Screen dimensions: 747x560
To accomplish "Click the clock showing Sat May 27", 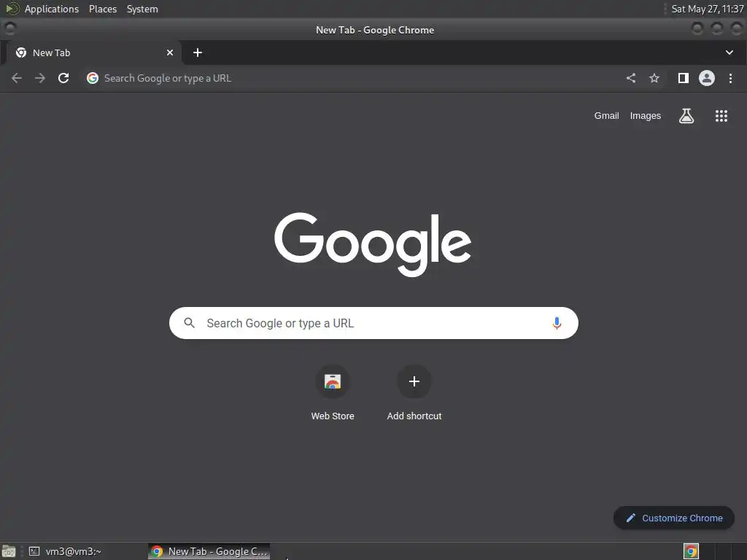I will (708, 9).
